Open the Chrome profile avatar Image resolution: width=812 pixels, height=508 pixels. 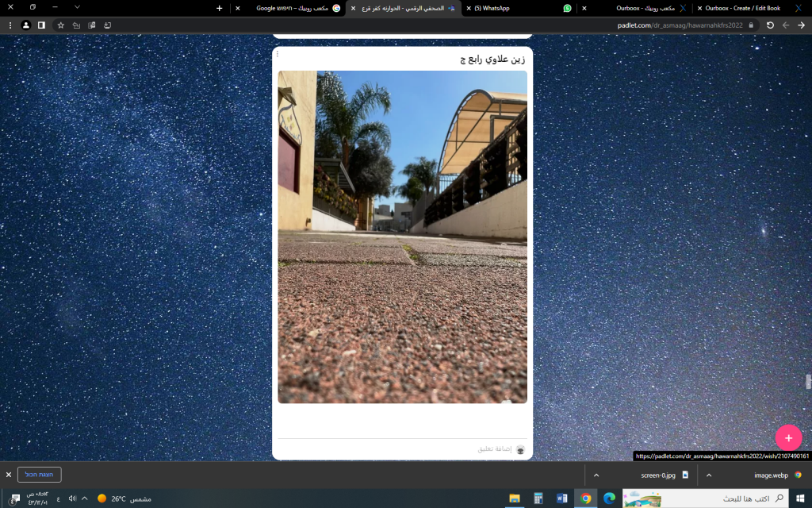(x=26, y=25)
